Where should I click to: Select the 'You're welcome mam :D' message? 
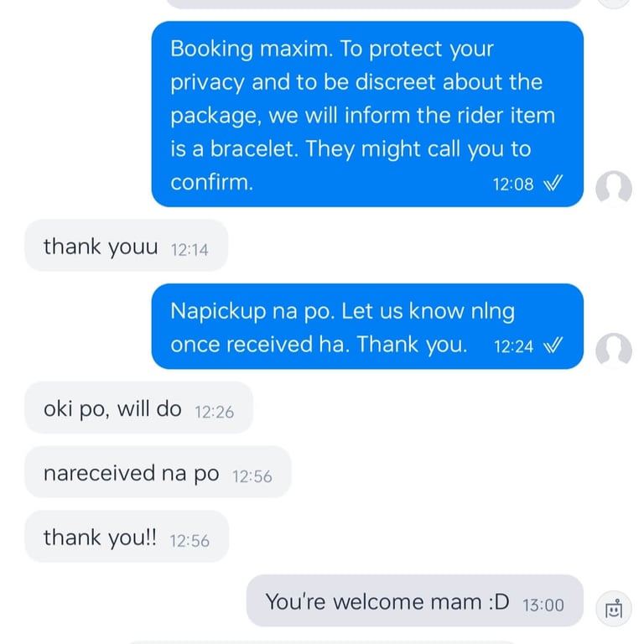(x=415, y=600)
